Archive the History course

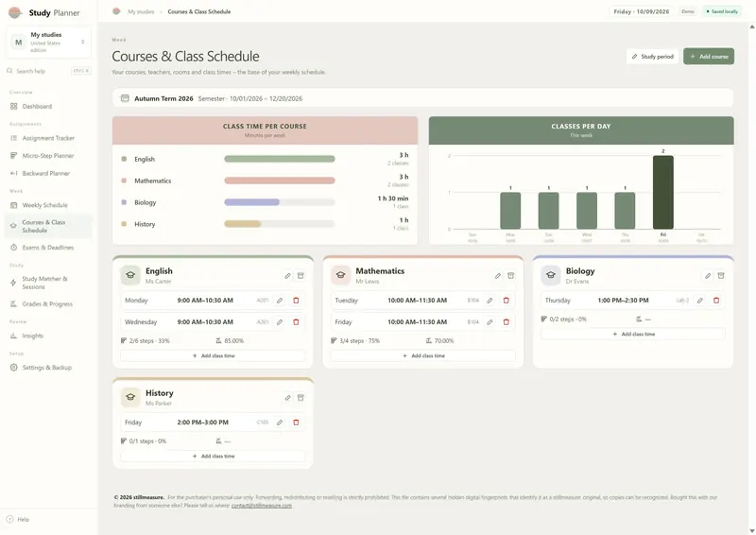pos(301,398)
